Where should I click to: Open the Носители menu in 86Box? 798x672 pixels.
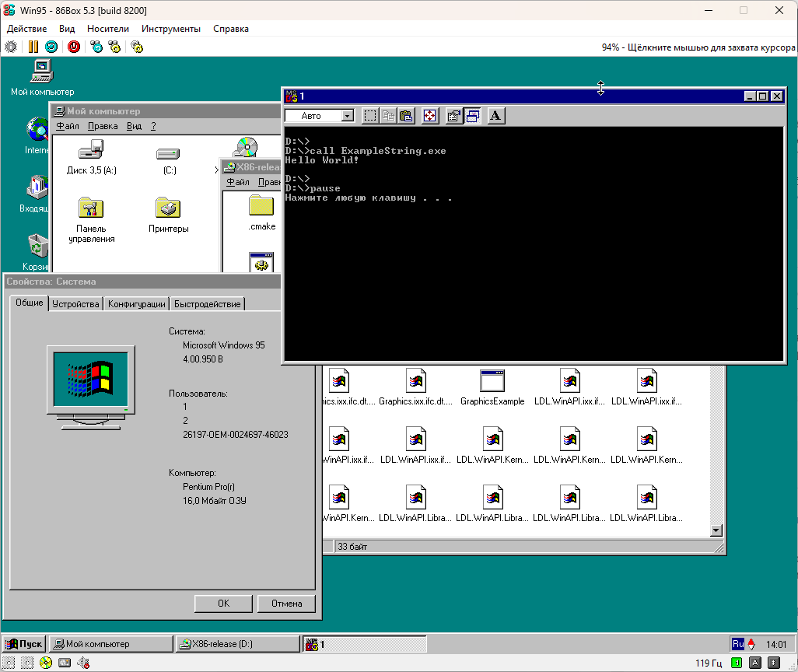(107, 29)
